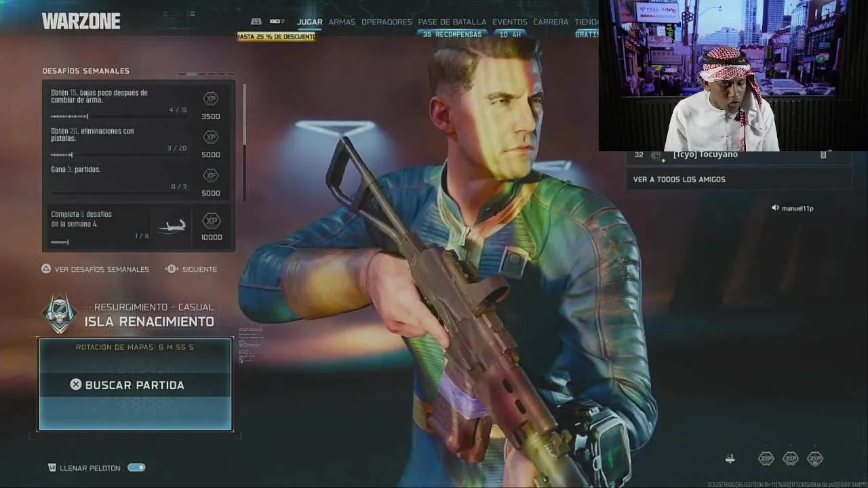
Task: Click the ROTACIÓN DE MAPAS timer
Action: 135,347
